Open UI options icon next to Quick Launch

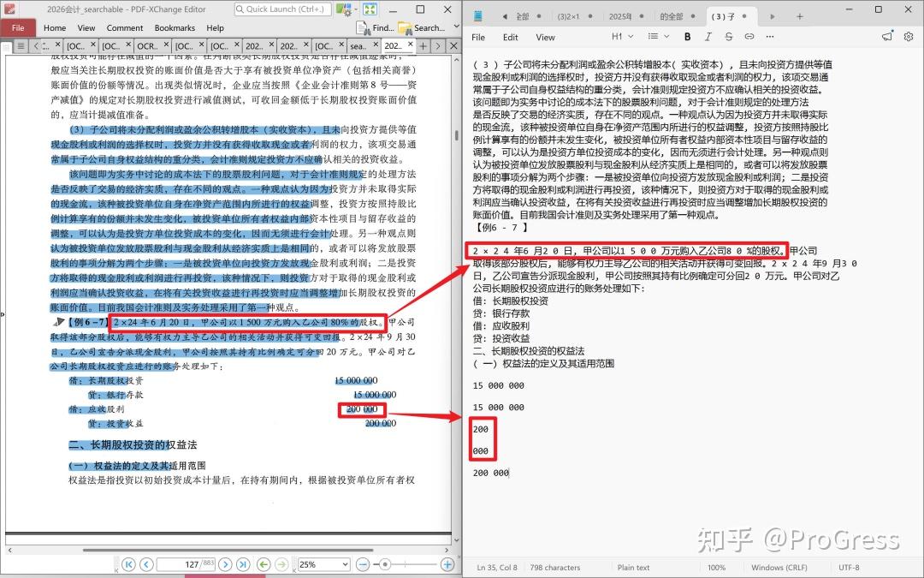tap(344, 9)
